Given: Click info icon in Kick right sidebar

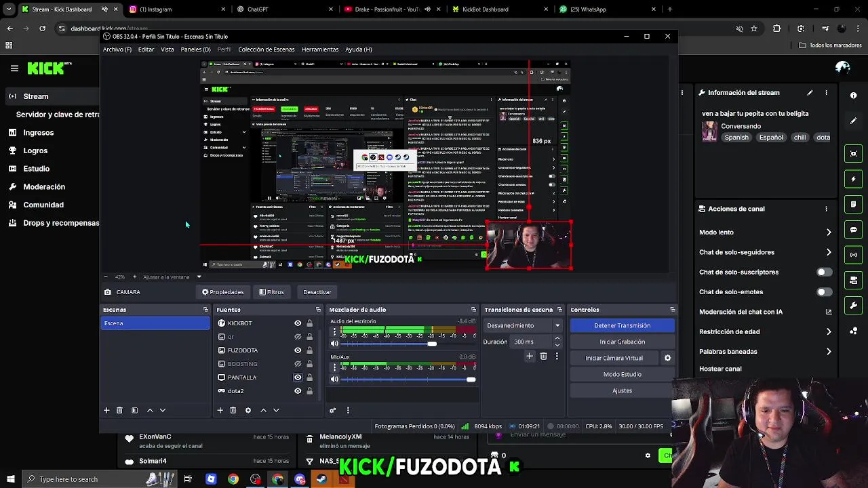Looking at the screenshot, I should click(854, 96).
